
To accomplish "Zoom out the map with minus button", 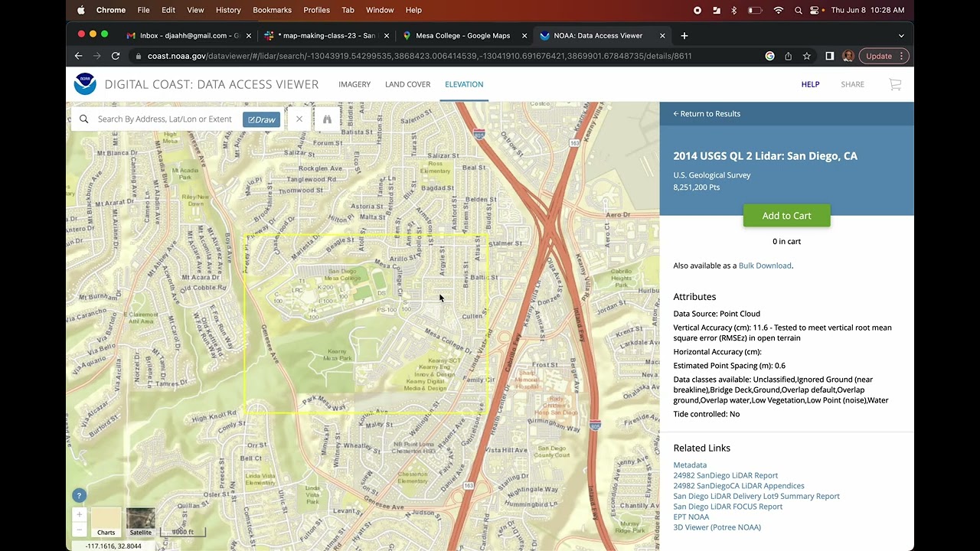I will [x=79, y=530].
